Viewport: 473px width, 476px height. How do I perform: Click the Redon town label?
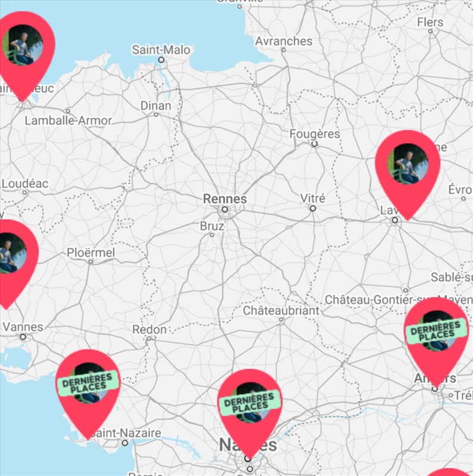(150, 329)
